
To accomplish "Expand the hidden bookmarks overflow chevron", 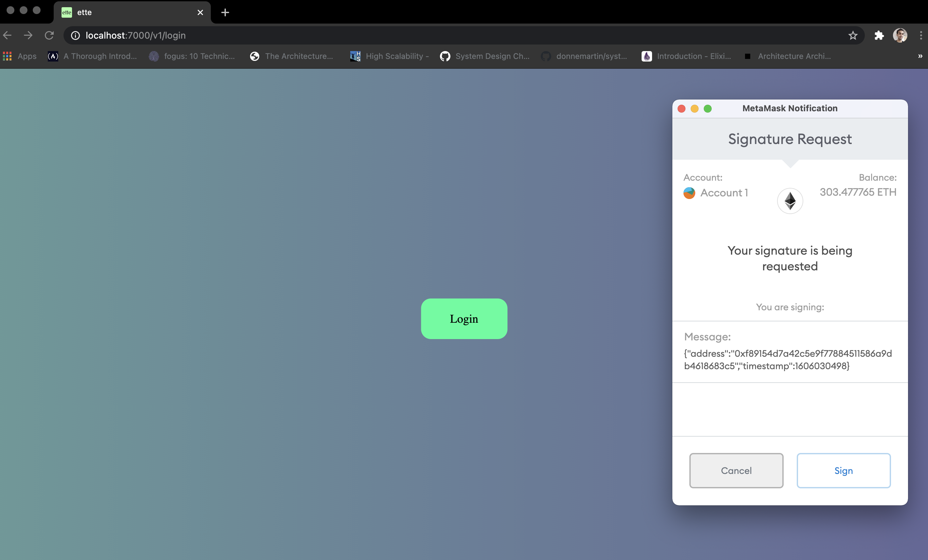I will (x=920, y=56).
